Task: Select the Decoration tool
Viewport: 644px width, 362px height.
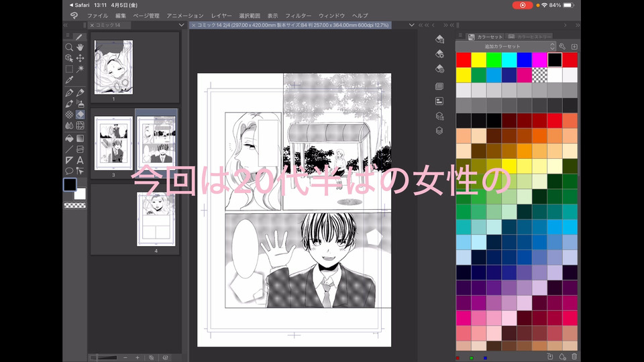Action: click(x=69, y=115)
